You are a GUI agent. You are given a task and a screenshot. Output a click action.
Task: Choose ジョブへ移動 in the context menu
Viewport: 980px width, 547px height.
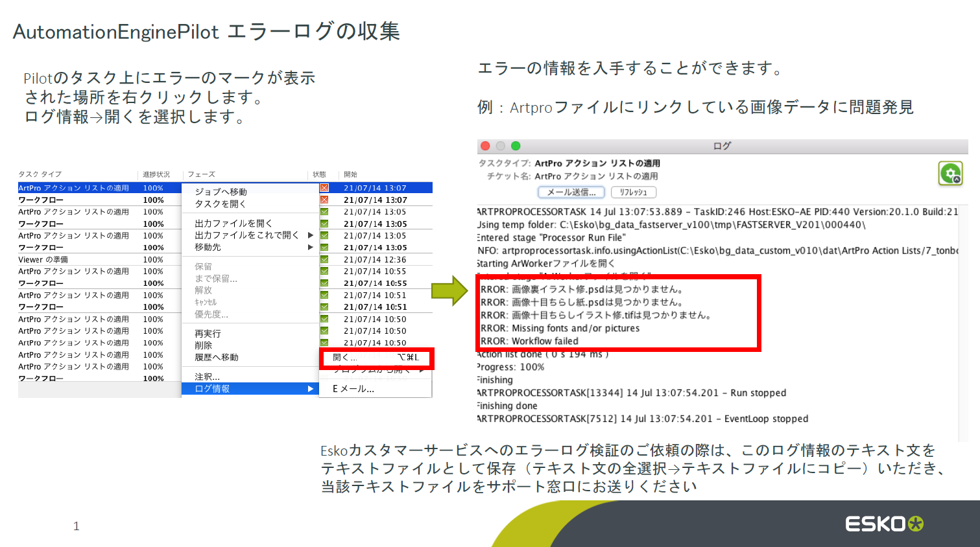tap(221, 192)
